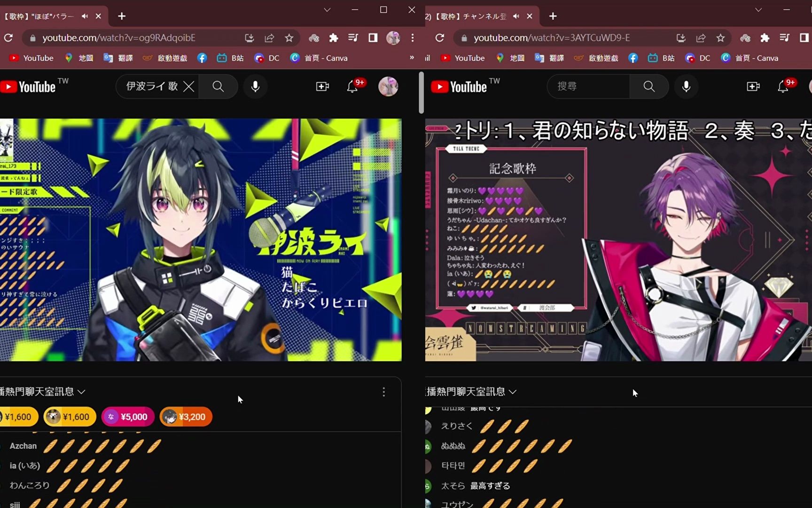Open the ¥5,000 Super Chat chip

pyautogui.click(x=128, y=417)
